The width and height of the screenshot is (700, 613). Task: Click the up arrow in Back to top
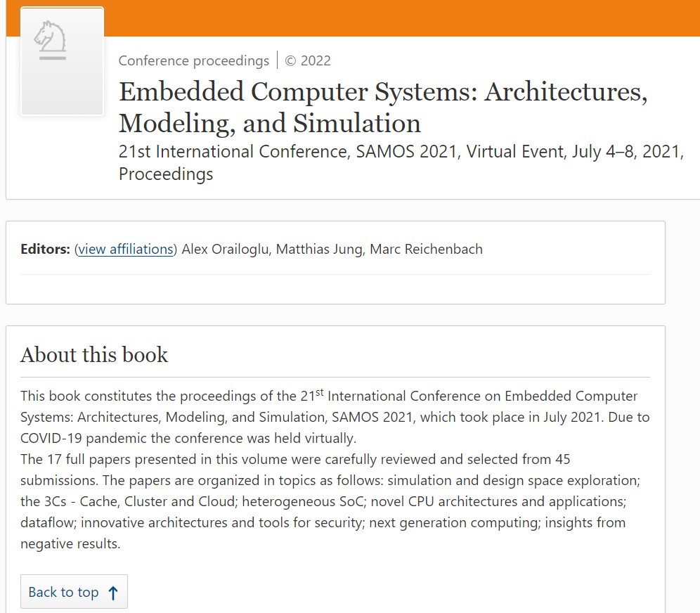(x=113, y=593)
